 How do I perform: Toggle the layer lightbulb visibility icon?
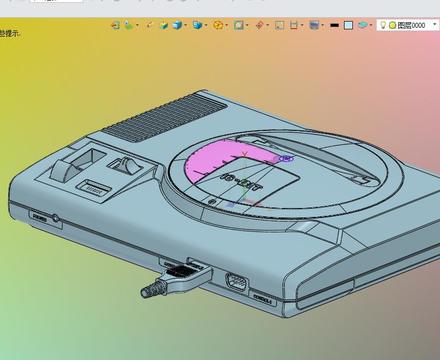[x=383, y=25]
